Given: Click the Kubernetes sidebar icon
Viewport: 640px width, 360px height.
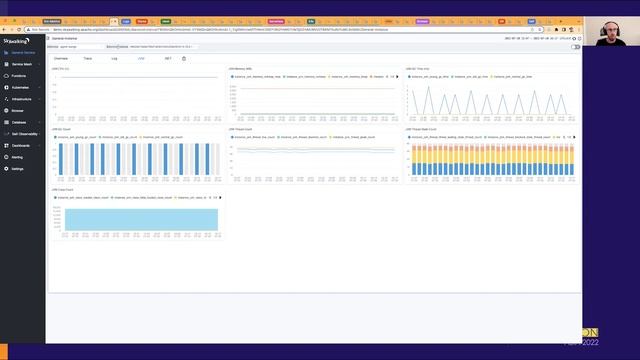Looking at the screenshot, I should click(6, 87).
